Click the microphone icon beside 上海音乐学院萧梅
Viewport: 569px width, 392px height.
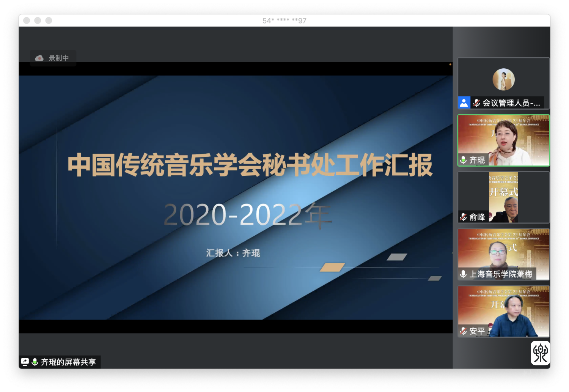point(463,274)
